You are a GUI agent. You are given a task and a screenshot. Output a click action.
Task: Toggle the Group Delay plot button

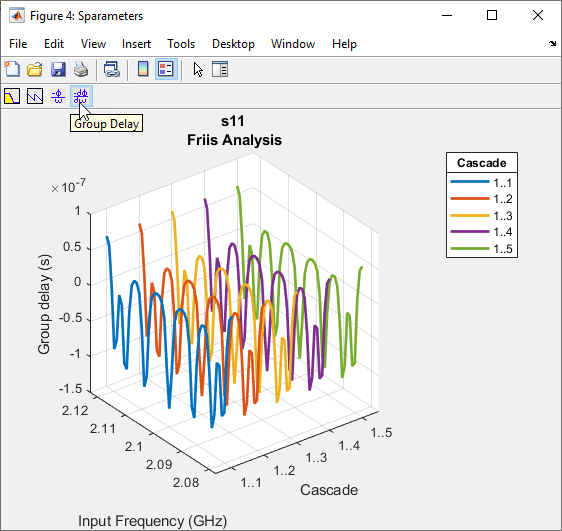[81, 96]
